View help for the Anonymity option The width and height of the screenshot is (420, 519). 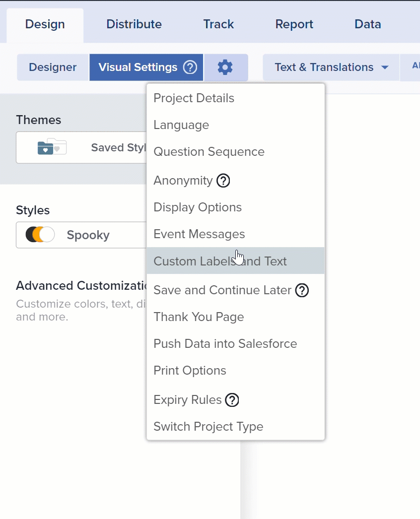223,181
